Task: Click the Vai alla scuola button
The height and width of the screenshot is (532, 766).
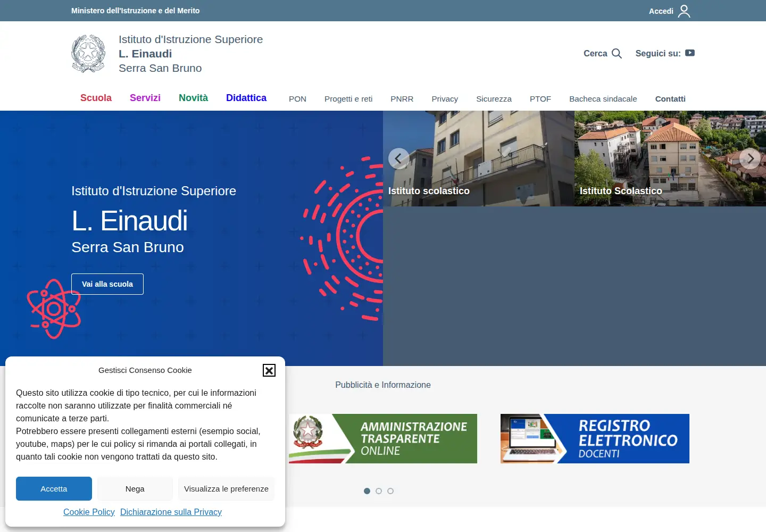Action: (x=107, y=284)
